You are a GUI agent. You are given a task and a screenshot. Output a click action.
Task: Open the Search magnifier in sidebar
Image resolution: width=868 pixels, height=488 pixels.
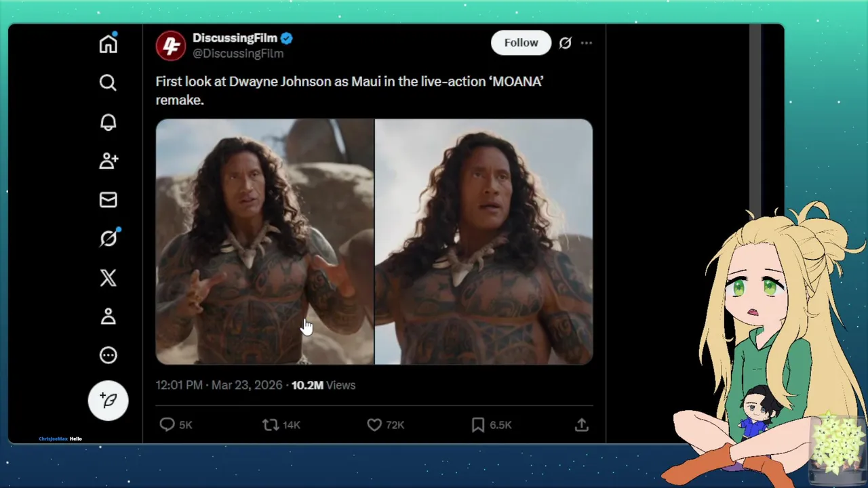[108, 83]
